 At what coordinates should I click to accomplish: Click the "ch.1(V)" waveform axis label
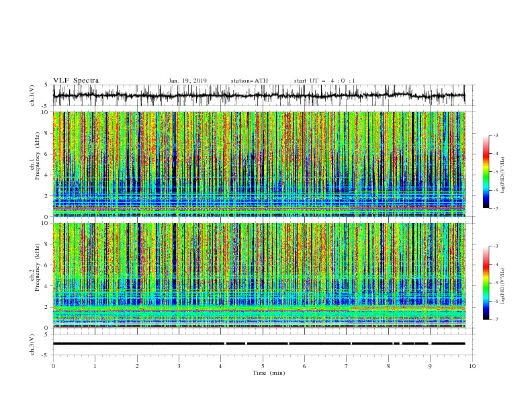(x=32, y=95)
